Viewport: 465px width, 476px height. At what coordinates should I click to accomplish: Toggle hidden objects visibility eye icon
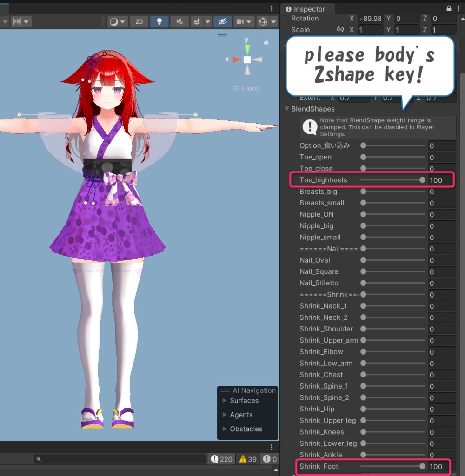pyautogui.click(x=222, y=21)
